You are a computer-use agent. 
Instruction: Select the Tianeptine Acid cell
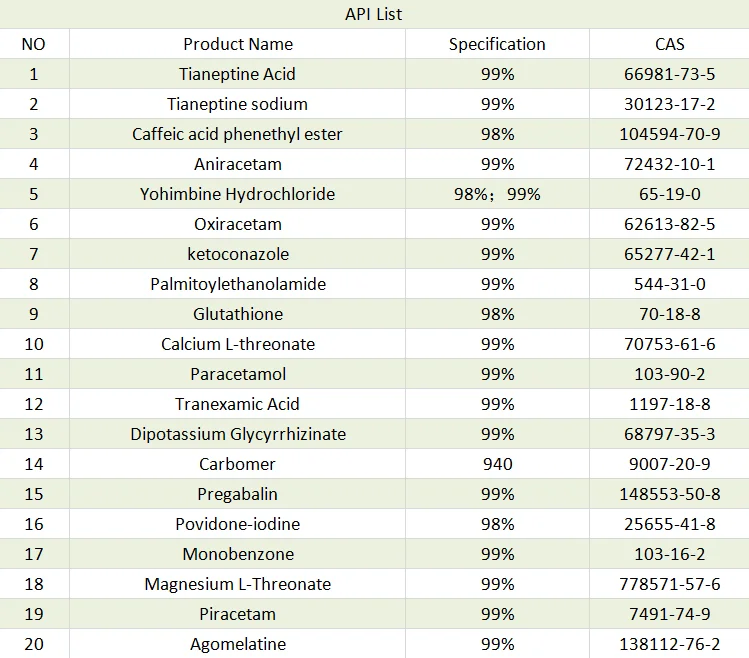click(238, 74)
